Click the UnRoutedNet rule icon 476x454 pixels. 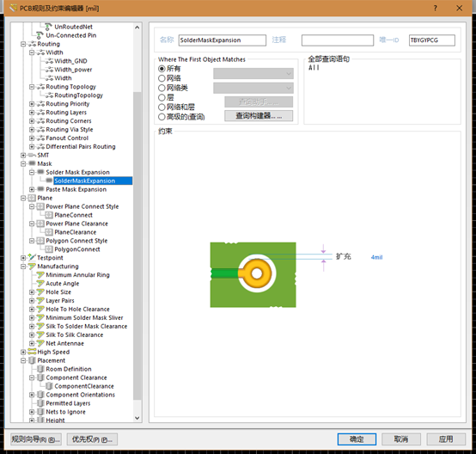[49, 27]
